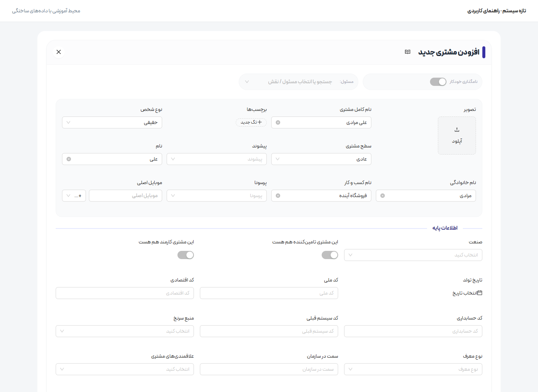This screenshot has height=392, width=538.
Task: Open the guide book icon beside the title
Action: click(x=408, y=52)
